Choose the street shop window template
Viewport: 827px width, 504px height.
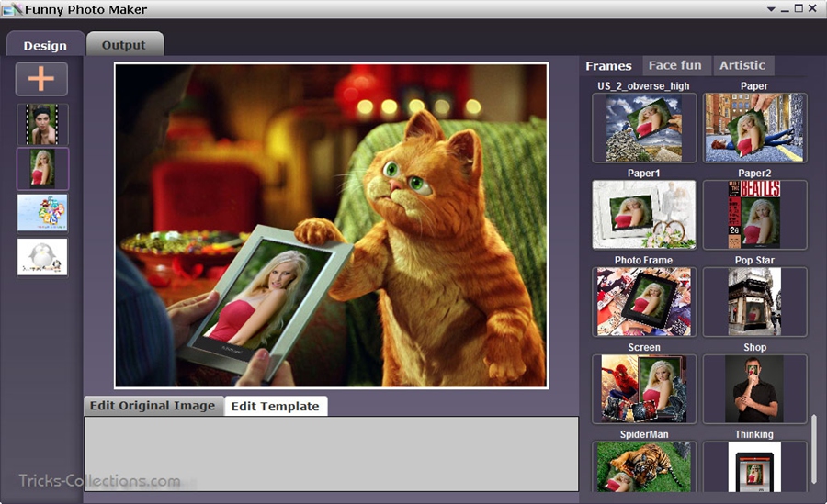point(754,301)
